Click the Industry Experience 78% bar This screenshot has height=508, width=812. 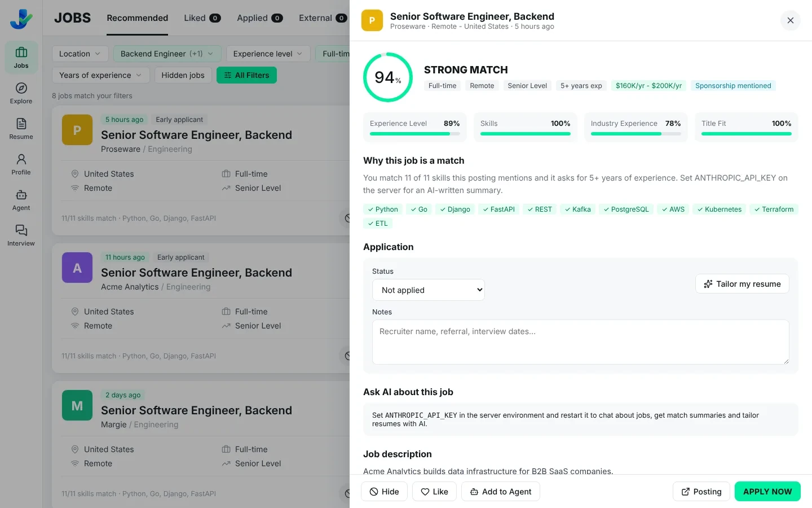[x=636, y=134]
